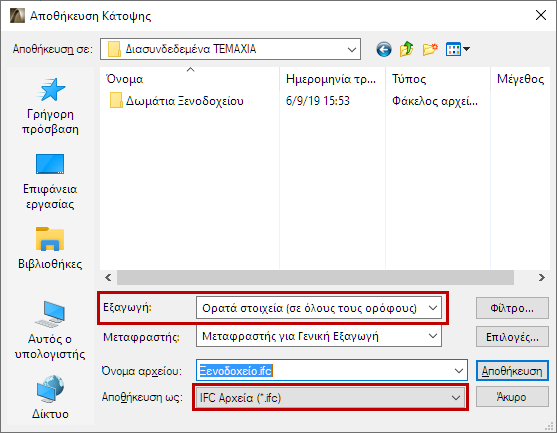Viewport: 557px width, 433px height.
Task: Sort by the Όνομα column header
Action: coord(190,79)
